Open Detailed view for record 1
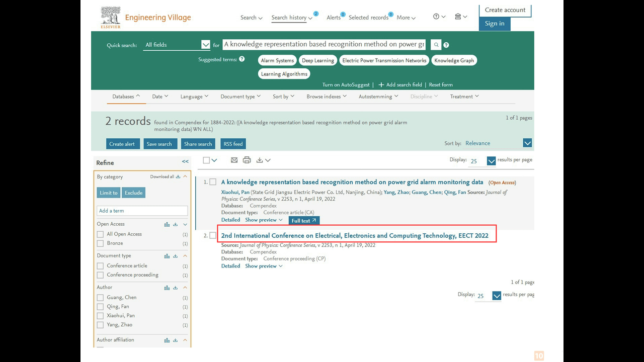 pyautogui.click(x=230, y=220)
